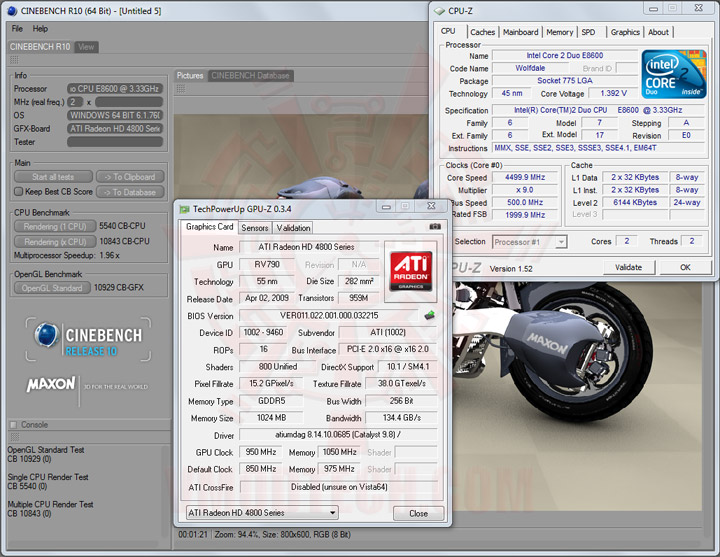Switch to the SPD tab in CPU-Z
Viewport: 720px width, 557px height.
tap(588, 32)
